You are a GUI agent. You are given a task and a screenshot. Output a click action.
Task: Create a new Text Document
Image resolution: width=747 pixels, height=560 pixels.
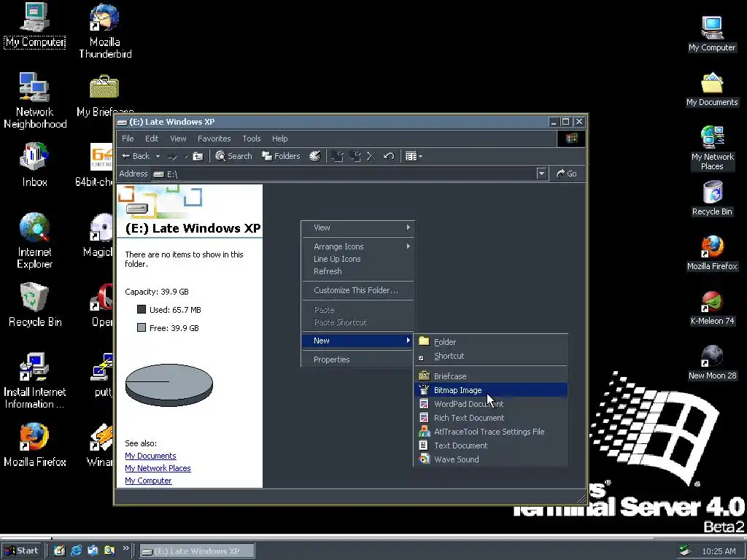click(x=491, y=446)
